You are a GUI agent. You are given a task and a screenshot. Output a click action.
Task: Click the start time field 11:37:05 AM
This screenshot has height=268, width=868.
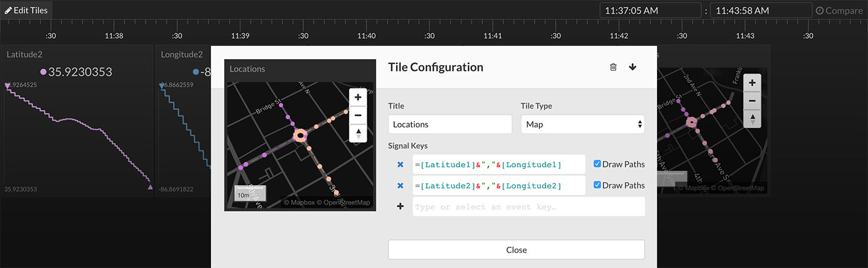coord(650,10)
